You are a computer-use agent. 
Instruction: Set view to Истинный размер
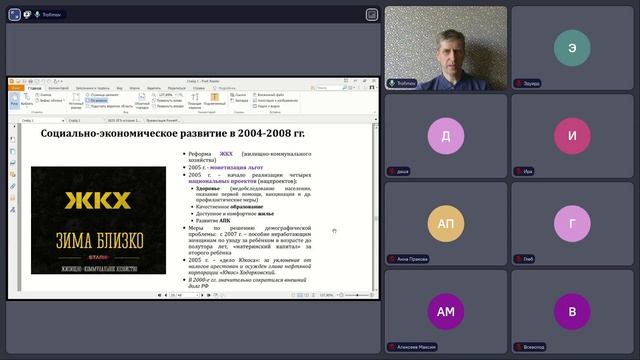point(76,101)
